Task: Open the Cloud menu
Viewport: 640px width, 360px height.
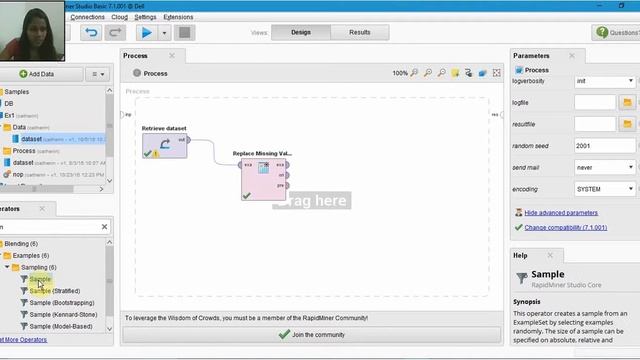Action: [x=120, y=17]
